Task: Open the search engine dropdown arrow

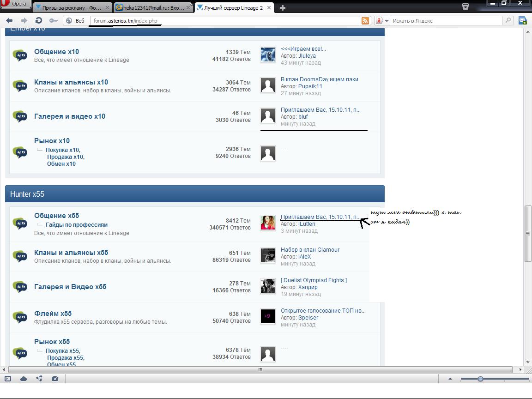Action: [x=387, y=21]
